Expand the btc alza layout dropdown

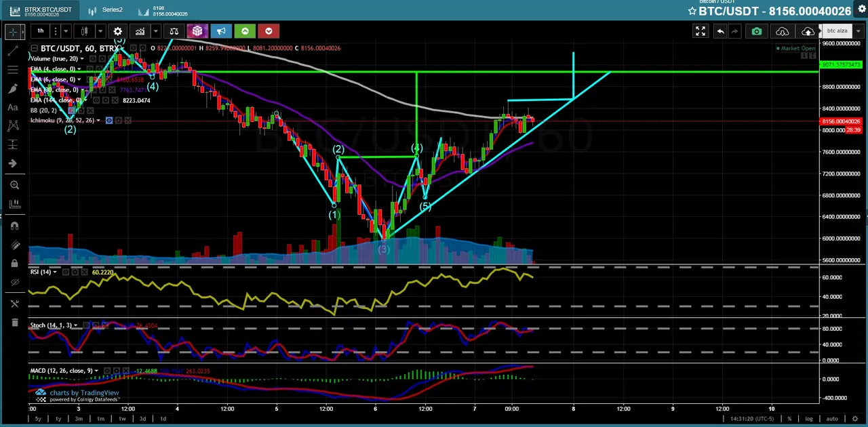click(x=857, y=31)
